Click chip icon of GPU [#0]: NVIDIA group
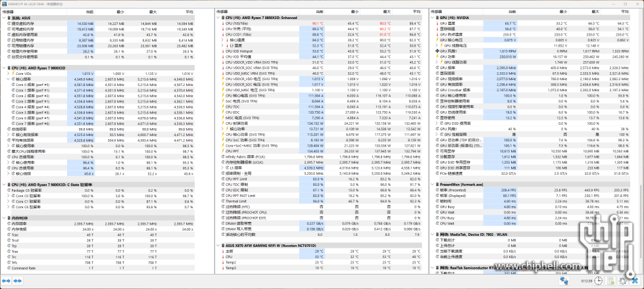 point(437,18)
